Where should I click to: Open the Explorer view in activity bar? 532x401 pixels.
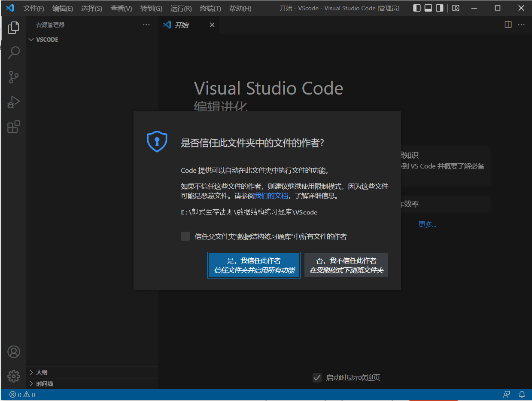pyautogui.click(x=14, y=28)
